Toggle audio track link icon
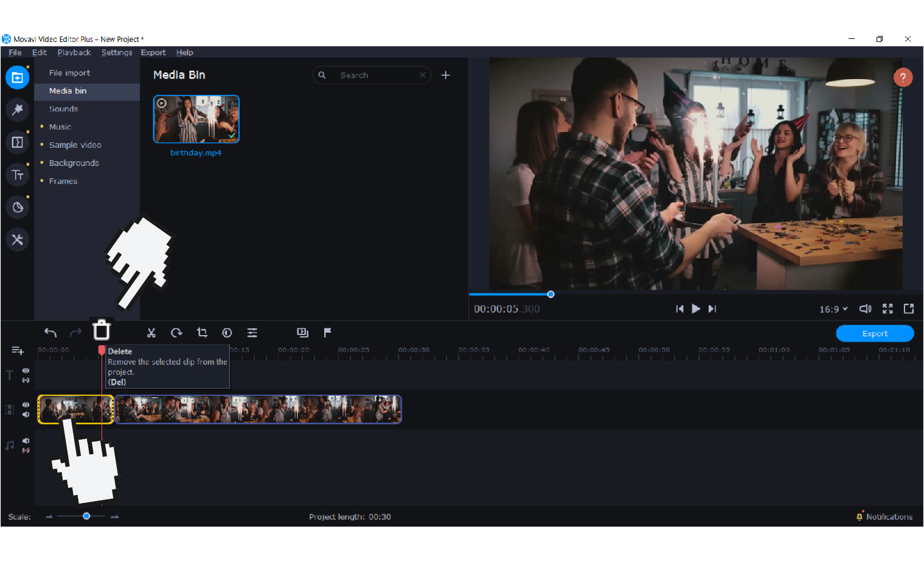The height and width of the screenshot is (571, 924). point(26,451)
